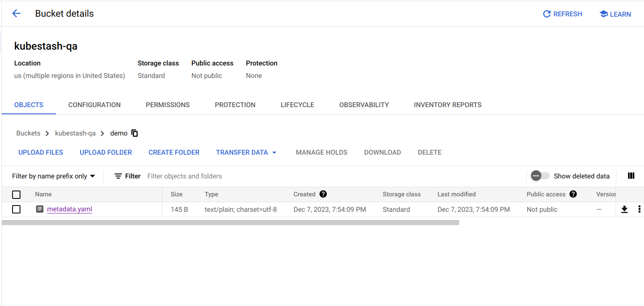644x306 pixels.
Task: Enable Show deleted data
Action: pyautogui.click(x=540, y=176)
